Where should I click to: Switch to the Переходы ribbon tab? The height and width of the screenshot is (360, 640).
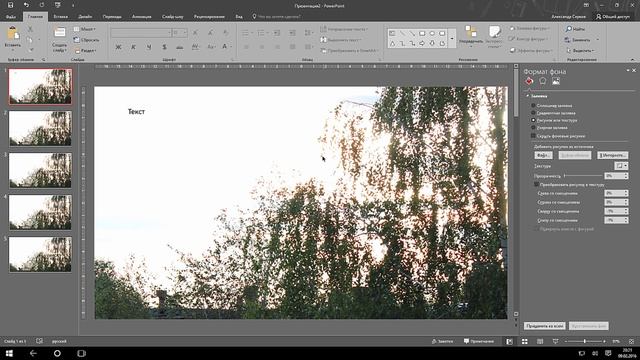point(112,17)
